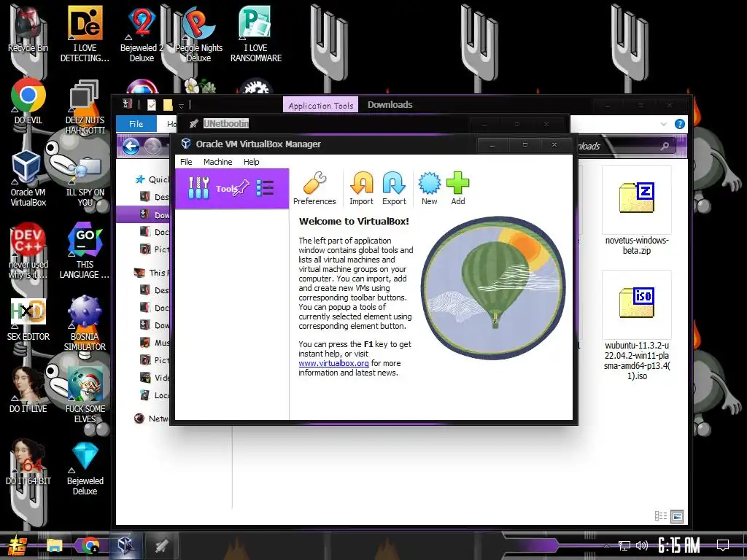
Task: Select I LOVE DETECTING desktop icon
Action: pos(85,34)
